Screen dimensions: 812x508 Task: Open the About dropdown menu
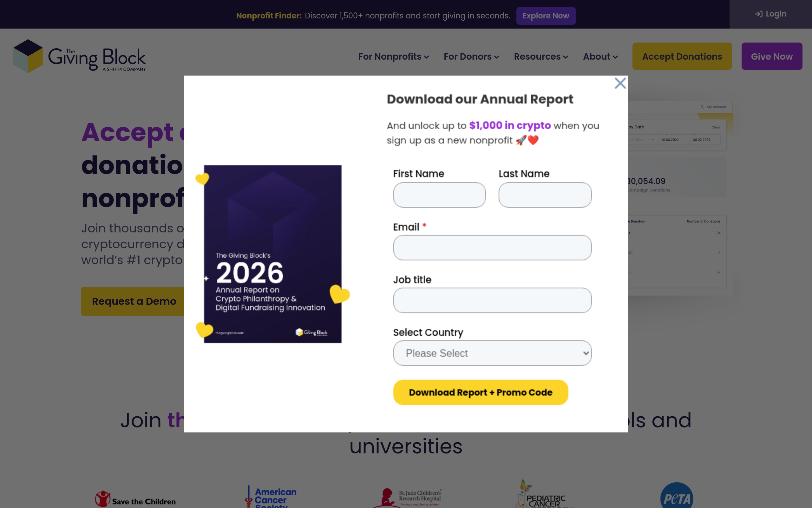(600, 57)
